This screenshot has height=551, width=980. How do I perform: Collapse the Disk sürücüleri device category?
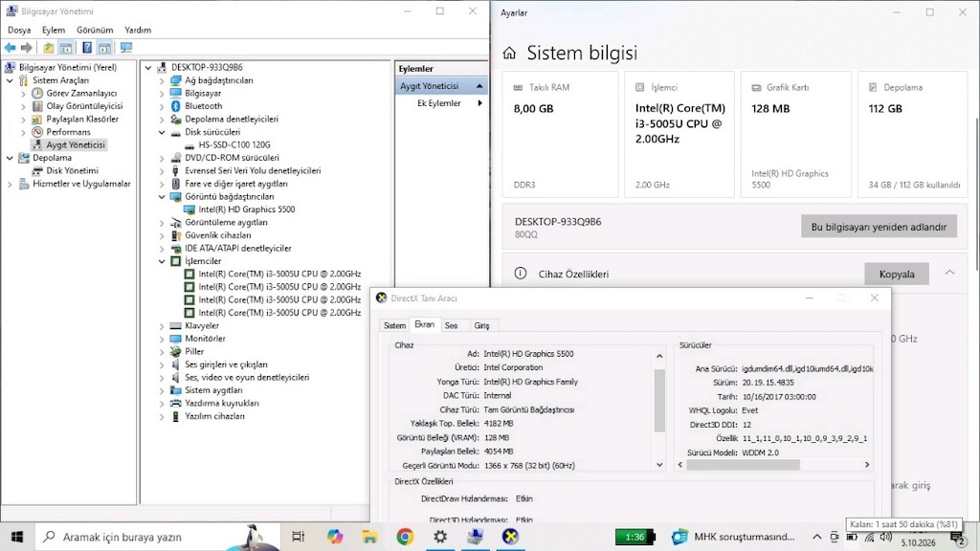162,132
